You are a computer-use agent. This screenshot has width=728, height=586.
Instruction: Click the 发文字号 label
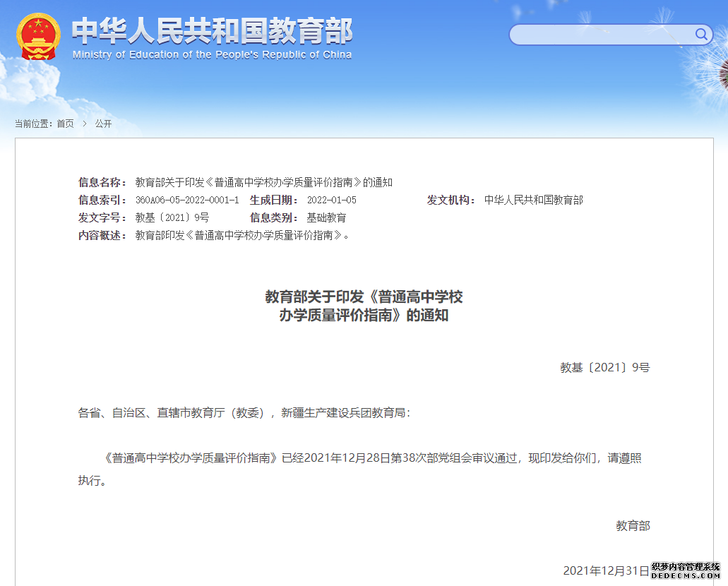tap(102, 217)
